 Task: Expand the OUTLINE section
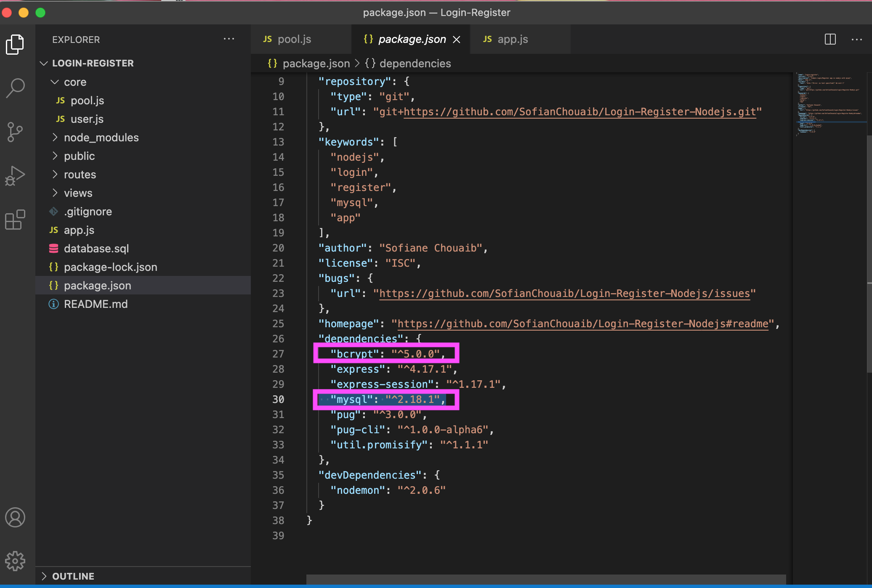tap(73, 576)
